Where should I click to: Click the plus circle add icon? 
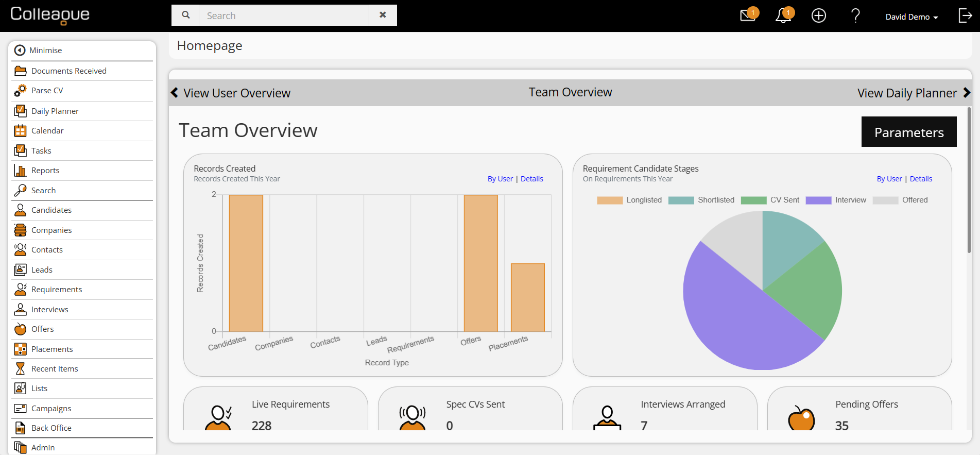click(x=819, y=15)
